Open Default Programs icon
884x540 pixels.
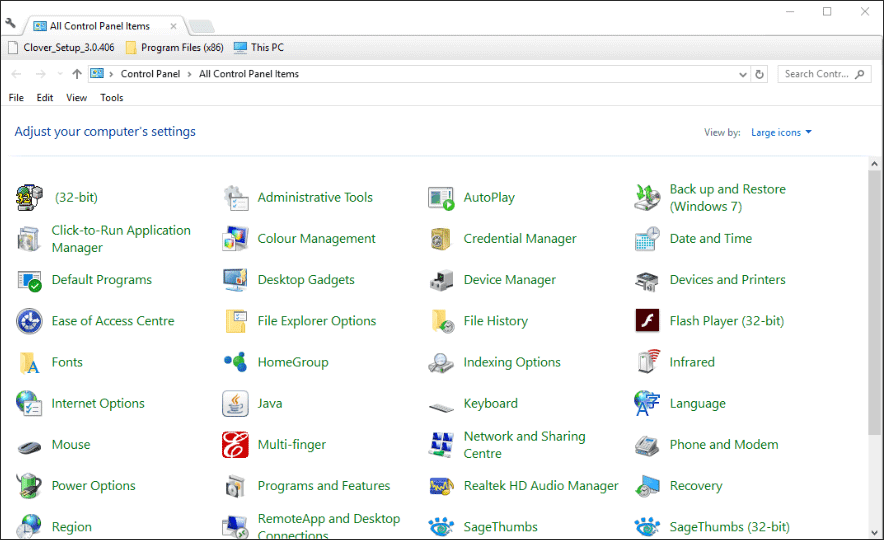tap(29, 280)
